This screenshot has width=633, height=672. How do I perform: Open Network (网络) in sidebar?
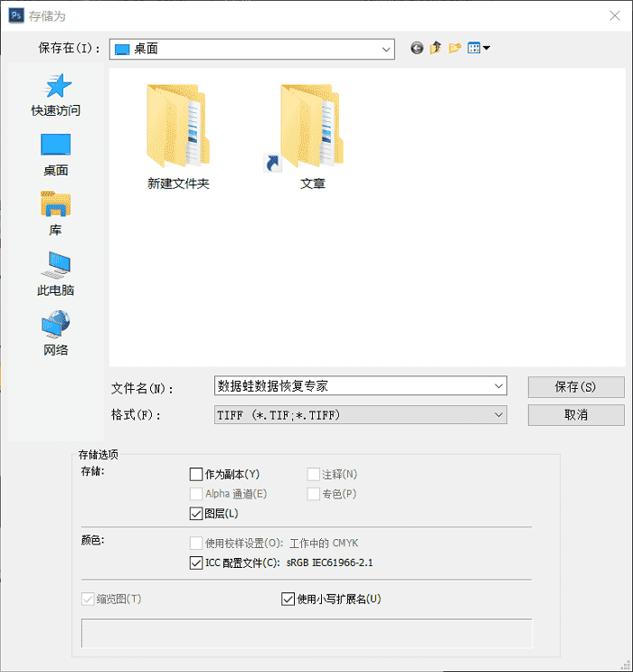pyautogui.click(x=56, y=334)
